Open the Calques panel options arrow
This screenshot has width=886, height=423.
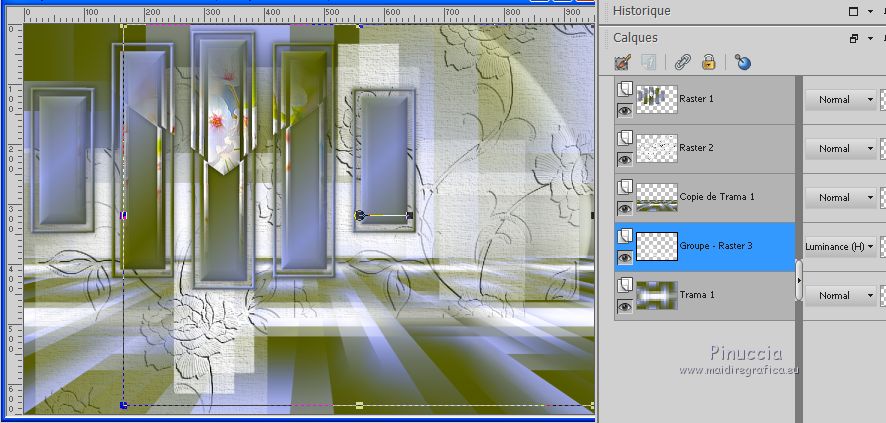[x=871, y=38]
